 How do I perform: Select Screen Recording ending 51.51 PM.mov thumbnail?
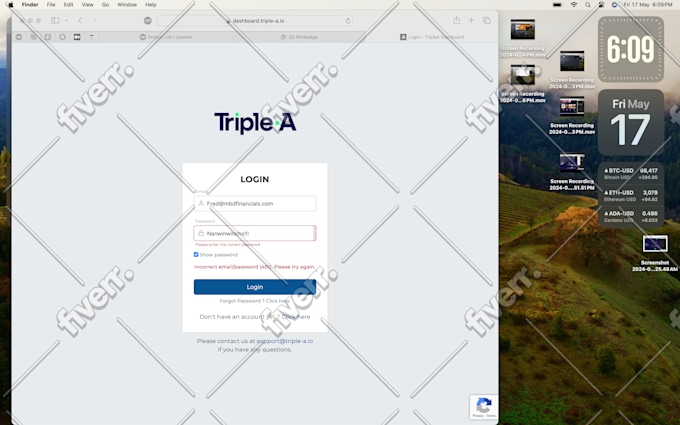click(572, 163)
